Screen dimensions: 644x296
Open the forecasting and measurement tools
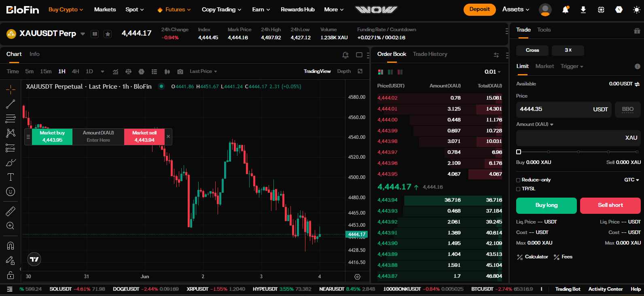point(11,148)
